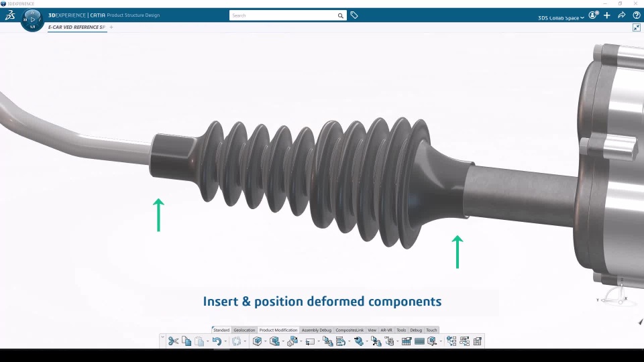The width and height of the screenshot is (644, 362).
Task: Click the tree-with-documents icon next to it
Action: pos(327,341)
